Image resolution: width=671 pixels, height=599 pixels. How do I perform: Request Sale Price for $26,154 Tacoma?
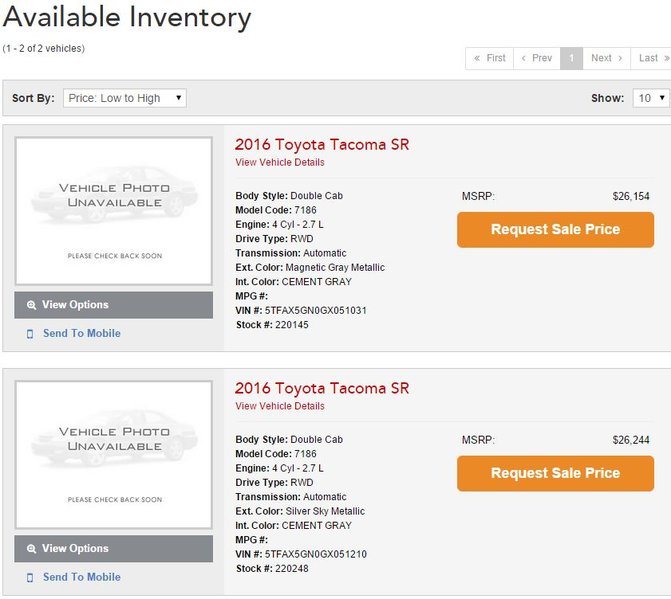pyautogui.click(x=555, y=230)
